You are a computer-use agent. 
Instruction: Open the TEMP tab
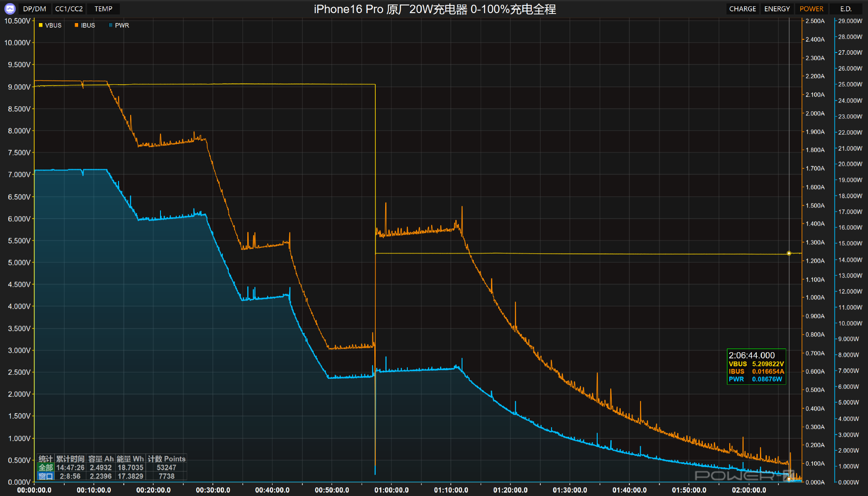click(104, 9)
